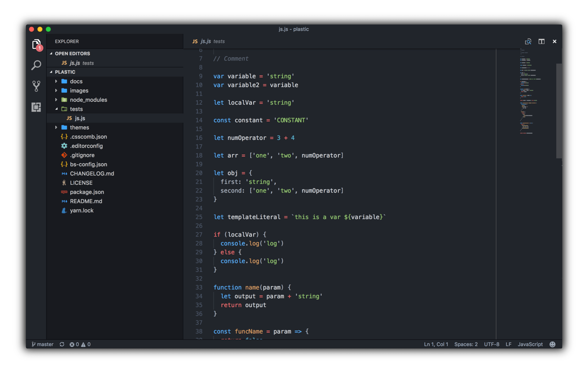Open the Explorer view in activity bar
This screenshot has width=588, height=373.
point(37,45)
